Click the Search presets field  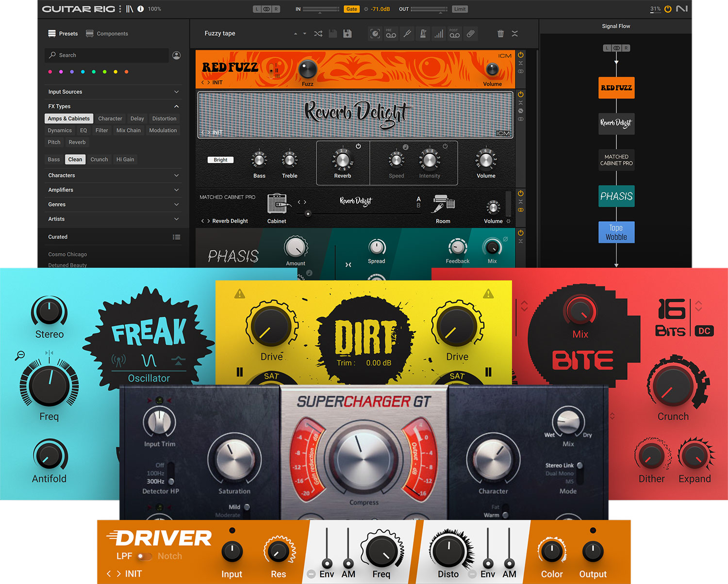click(x=107, y=55)
